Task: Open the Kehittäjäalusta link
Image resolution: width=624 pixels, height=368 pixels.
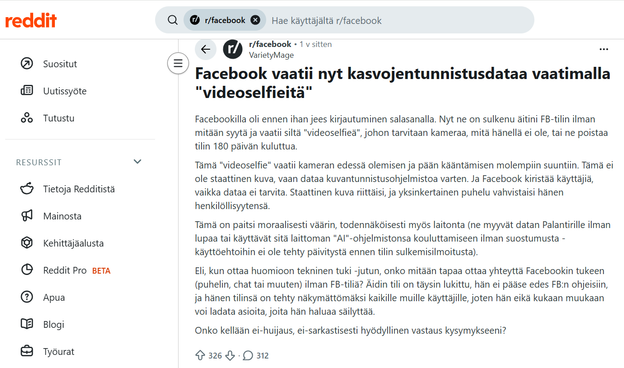Action: click(x=73, y=243)
